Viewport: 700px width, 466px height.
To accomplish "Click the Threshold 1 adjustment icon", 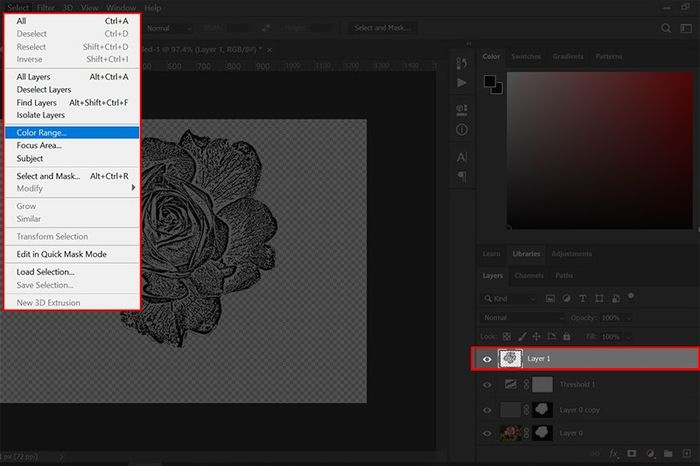I will (x=510, y=384).
